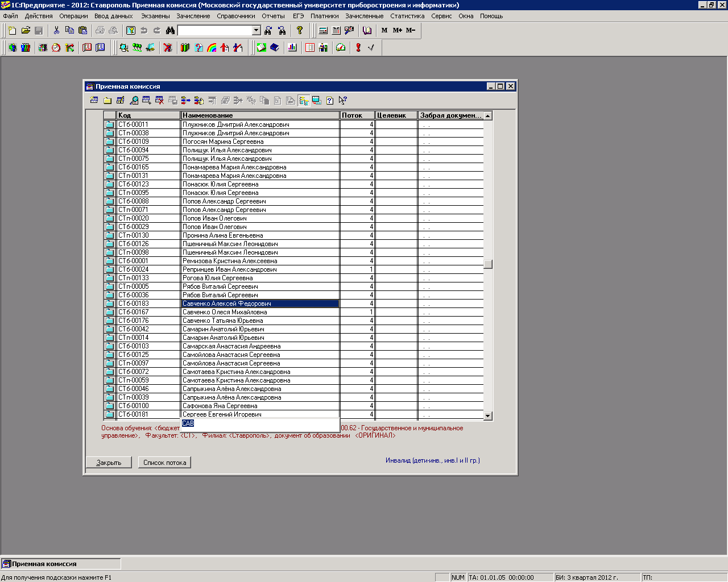Viewport: 728px width, 582px height.
Task: Click the Поток column header
Action: point(358,115)
